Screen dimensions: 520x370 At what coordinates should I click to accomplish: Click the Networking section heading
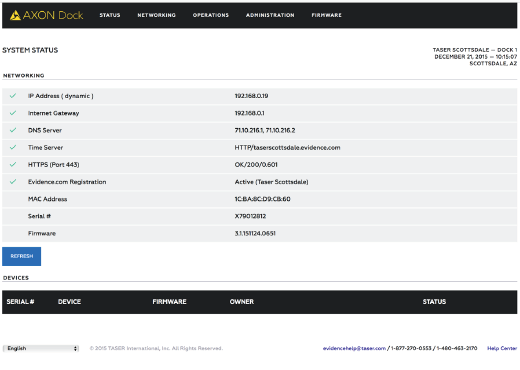pyautogui.click(x=24, y=76)
